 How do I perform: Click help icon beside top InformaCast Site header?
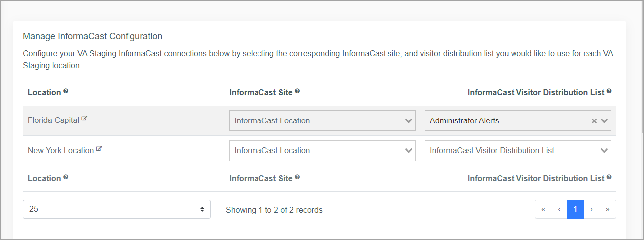tap(297, 92)
